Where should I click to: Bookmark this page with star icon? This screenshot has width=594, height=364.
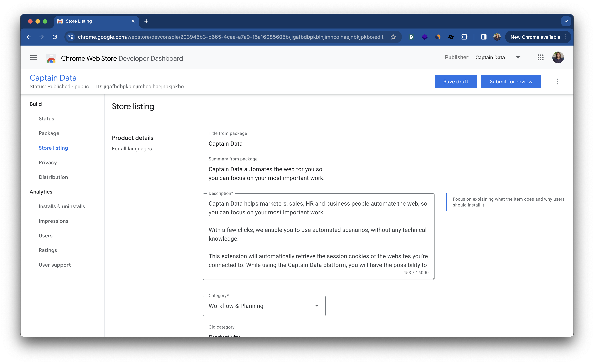[x=393, y=37]
